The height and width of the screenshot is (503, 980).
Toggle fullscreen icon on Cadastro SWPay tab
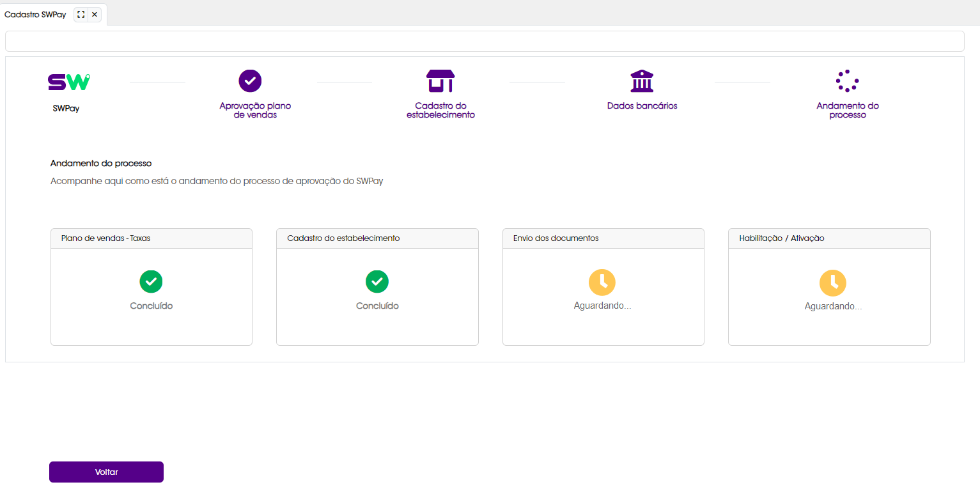pyautogui.click(x=81, y=14)
